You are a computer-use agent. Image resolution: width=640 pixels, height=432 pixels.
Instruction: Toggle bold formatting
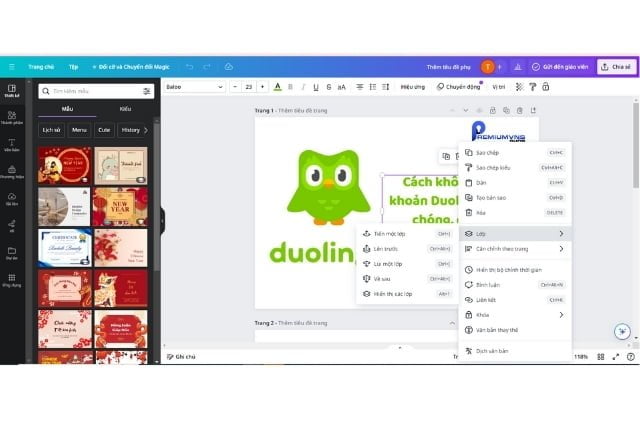(290, 87)
